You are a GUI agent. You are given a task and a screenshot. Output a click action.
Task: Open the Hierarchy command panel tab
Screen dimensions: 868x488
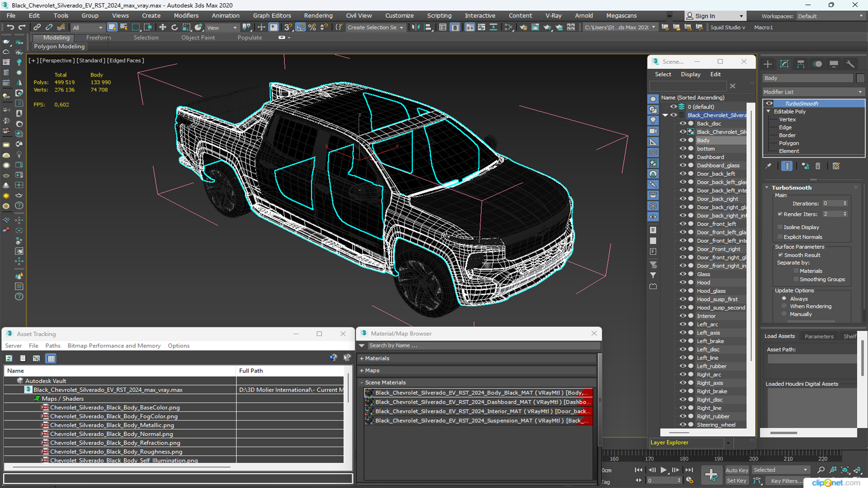coord(801,64)
